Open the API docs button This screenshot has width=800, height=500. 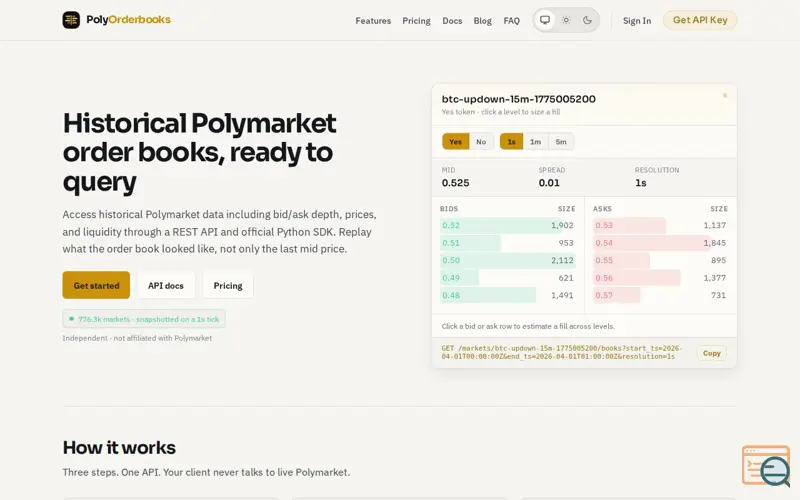click(166, 285)
